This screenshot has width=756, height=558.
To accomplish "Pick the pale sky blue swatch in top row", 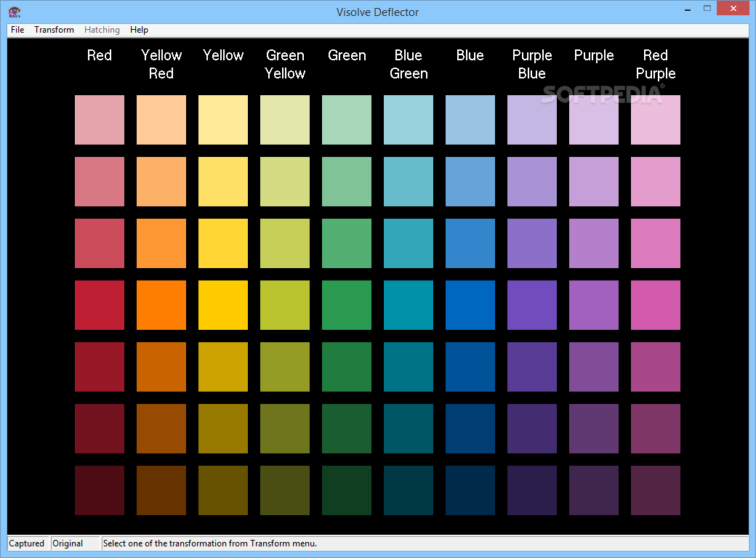I will click(x=470, y=119).
